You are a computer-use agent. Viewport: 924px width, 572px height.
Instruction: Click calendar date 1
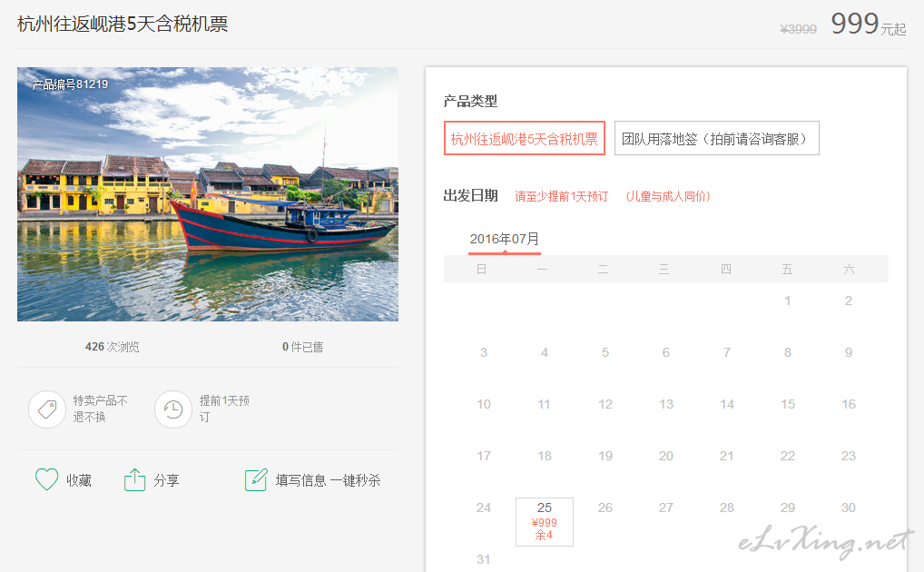[x=787, y=301]
